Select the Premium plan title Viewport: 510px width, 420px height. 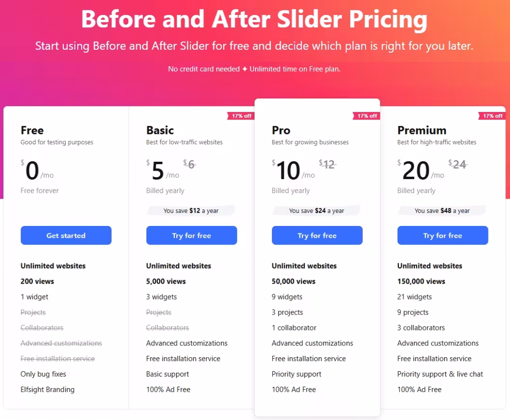tap(422, 130)
